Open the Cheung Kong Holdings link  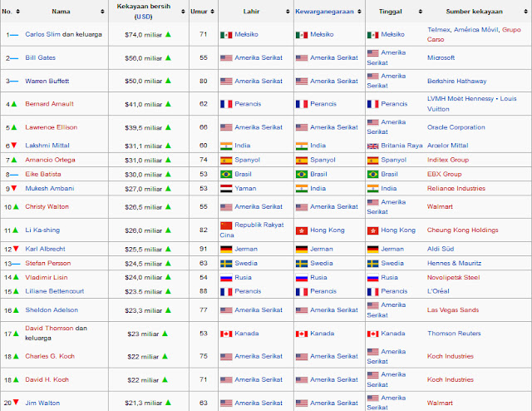coord(462,230)
